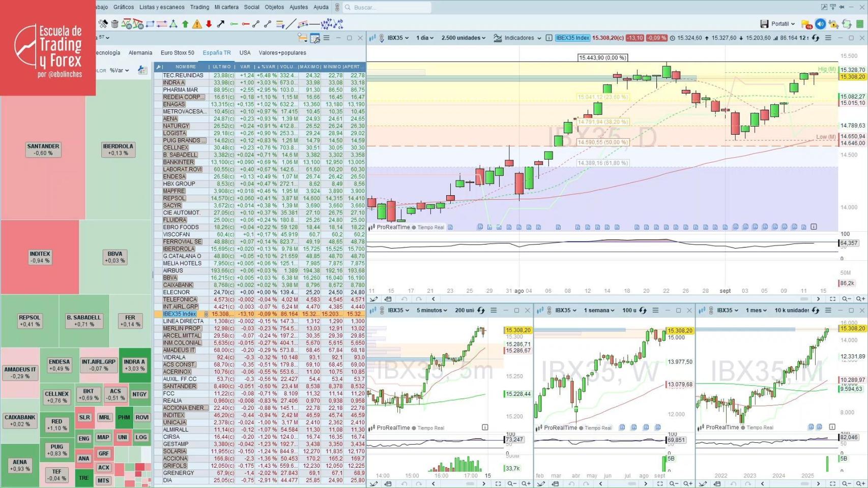Image resolution: width=868 pixels, height=488 pixels.
Task: Open the Trading menu
Action: point(199,7)
